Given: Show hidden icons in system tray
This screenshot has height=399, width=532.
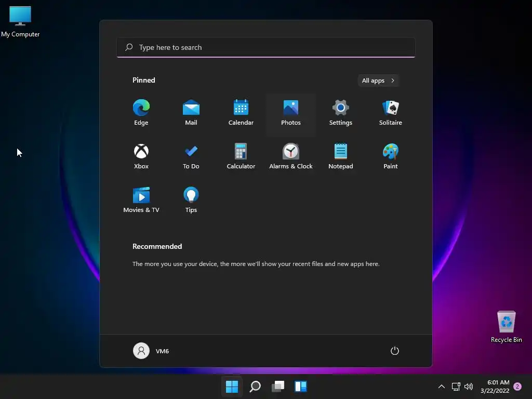Looking at the screenshot, I should pos(442,387).
